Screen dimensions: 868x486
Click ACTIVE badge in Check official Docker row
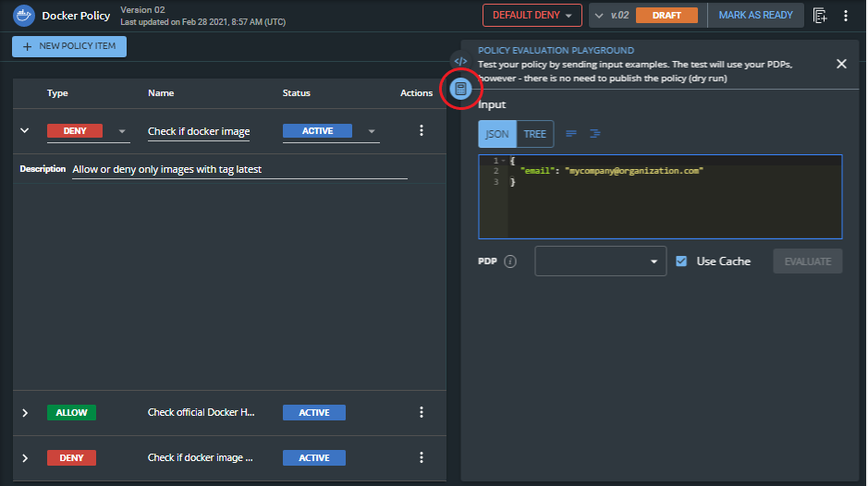pyautogui.click(x=314, y=412)
